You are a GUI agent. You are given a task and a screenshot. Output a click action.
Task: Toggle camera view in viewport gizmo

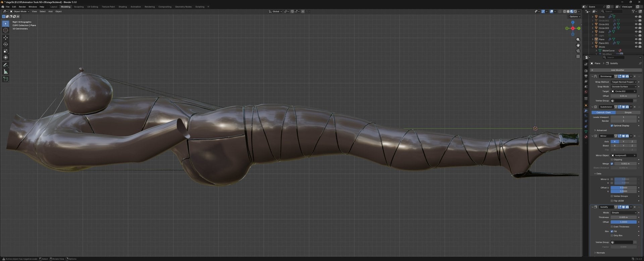(578, 51)
